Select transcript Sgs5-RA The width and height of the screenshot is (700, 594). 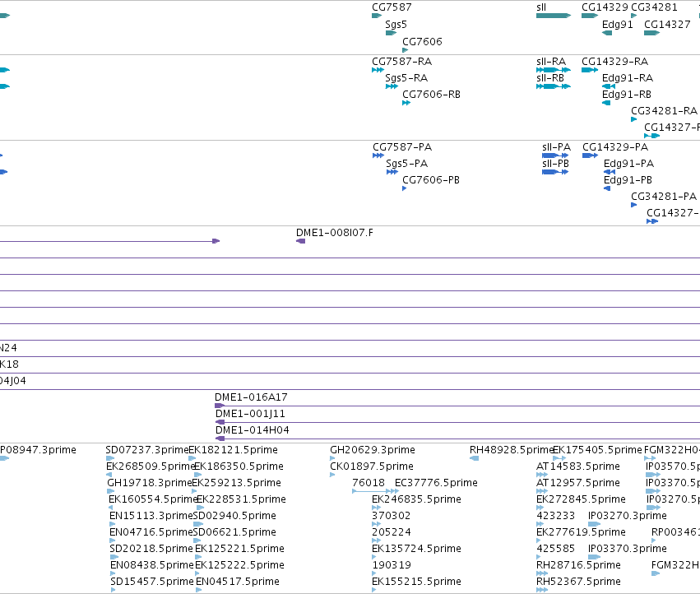406,77
